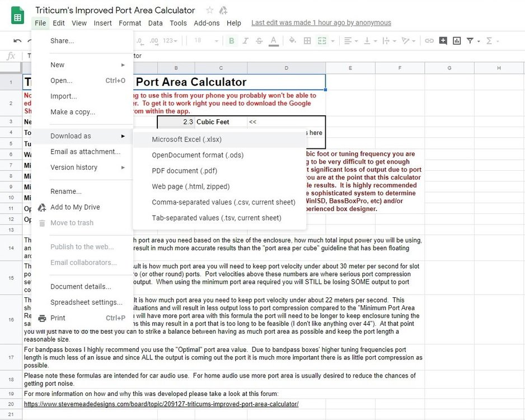Open the Help menu
Screen dimensions: 525x420
click(x=234, y=23)
